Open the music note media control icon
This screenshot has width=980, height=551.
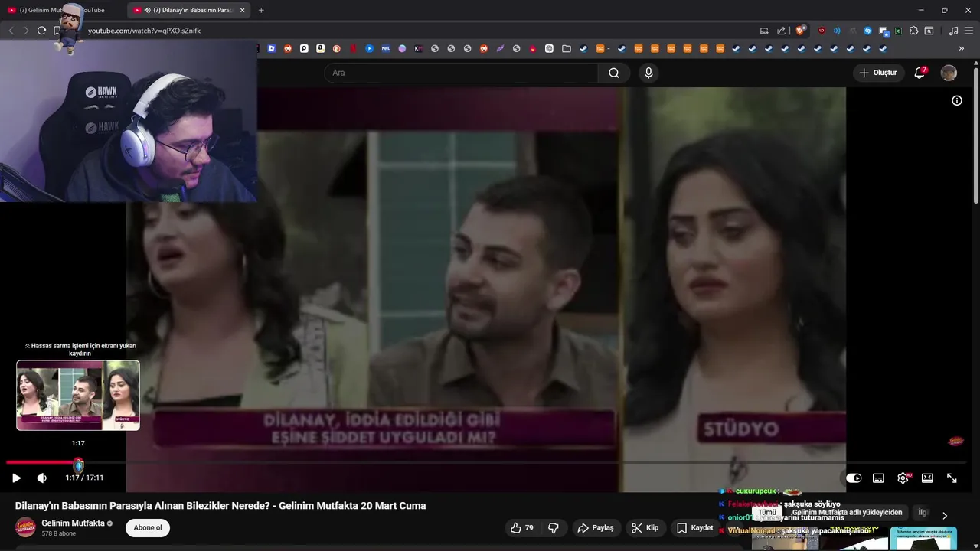tap(953, 31)
